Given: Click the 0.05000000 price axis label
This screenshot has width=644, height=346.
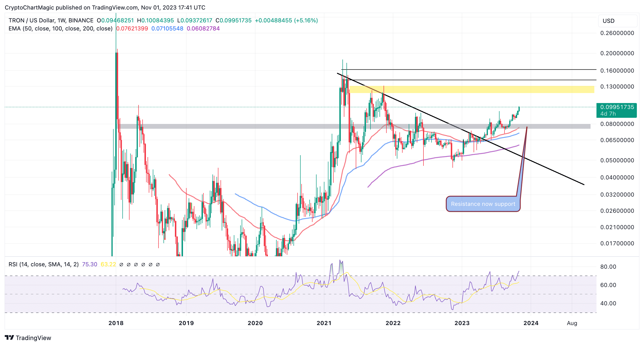Looking at the screenshot, I should pyautogui.click(x=617, y=160).
